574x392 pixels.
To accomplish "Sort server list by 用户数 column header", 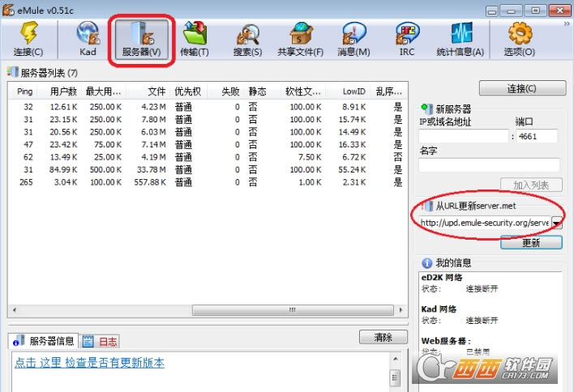I will point(65,92).
